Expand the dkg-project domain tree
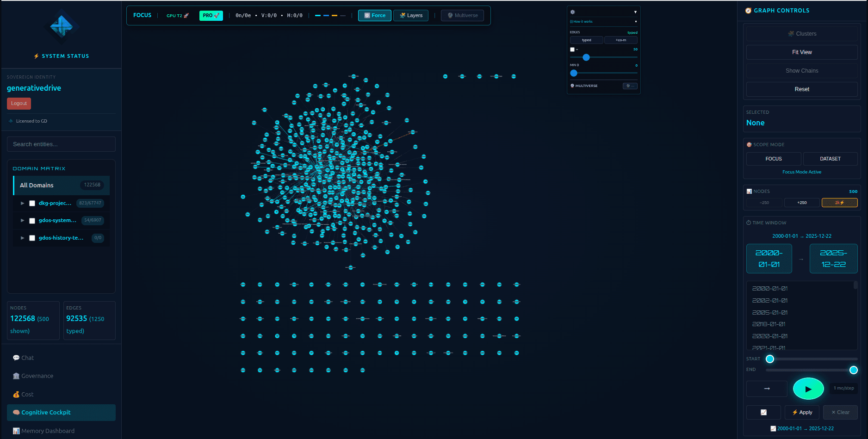 coord(22,203)
